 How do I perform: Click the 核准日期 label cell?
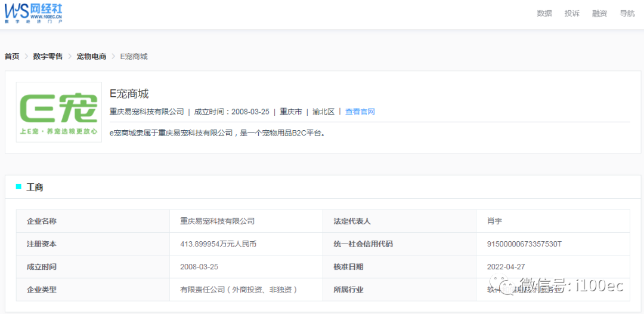(x=400, y=267)
